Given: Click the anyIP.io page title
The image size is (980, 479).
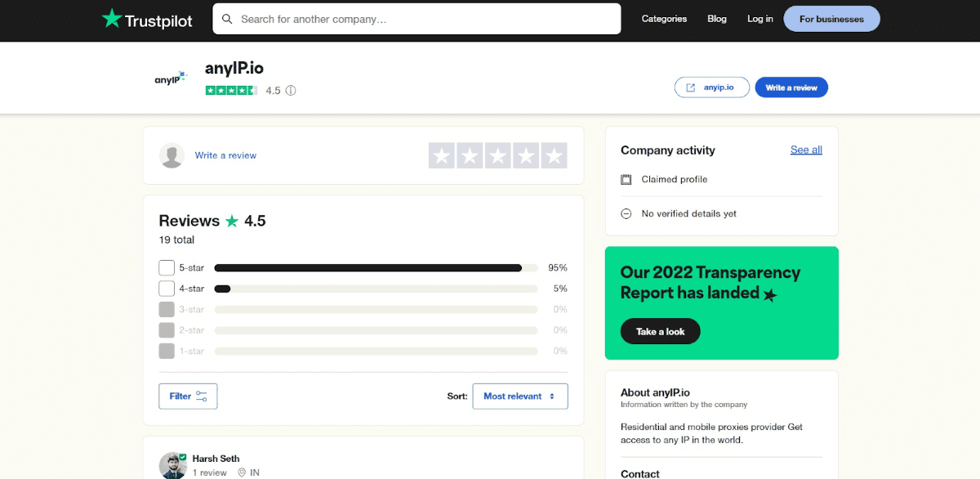Looking at the screenshot, I should pos(234,69).
